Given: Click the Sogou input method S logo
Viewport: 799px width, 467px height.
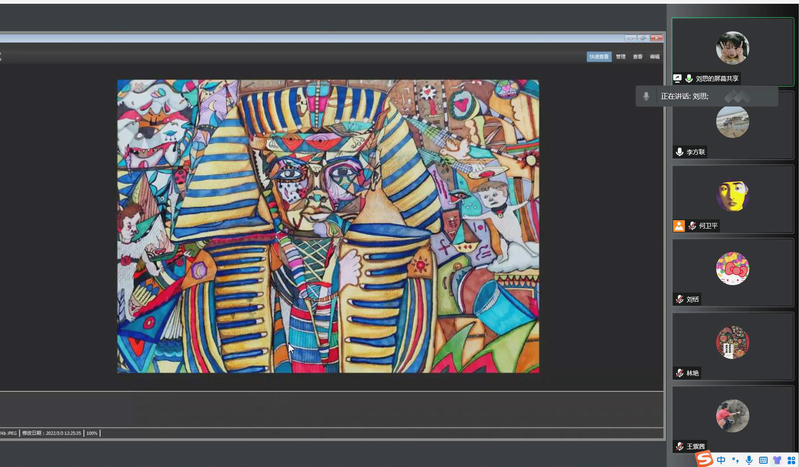Looking at the screenshot, I should [704, 459].
